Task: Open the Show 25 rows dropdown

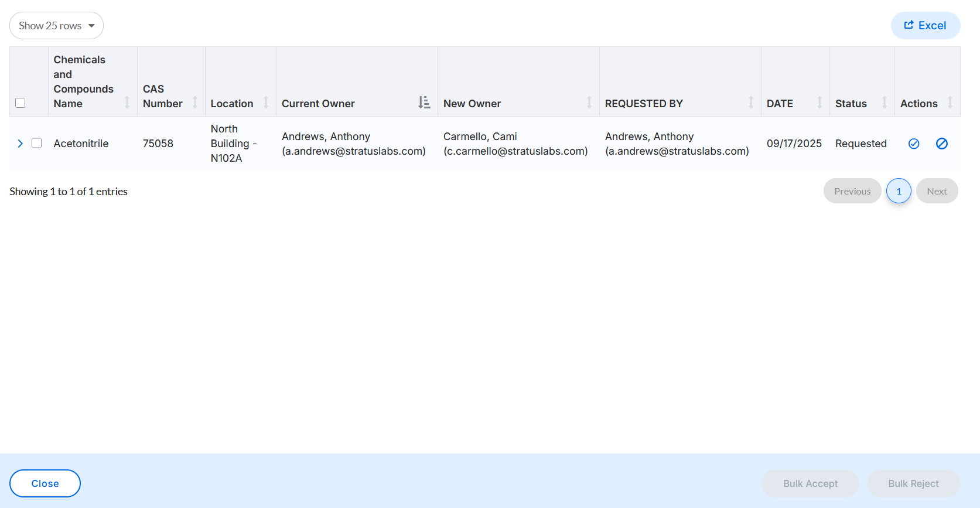Action: coord(56,26)
